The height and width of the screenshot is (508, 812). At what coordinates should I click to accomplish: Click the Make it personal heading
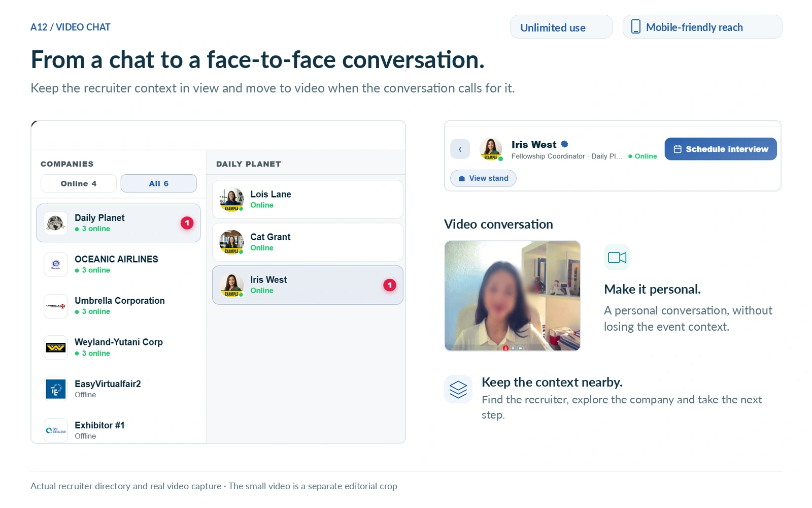tap(652, 289)
